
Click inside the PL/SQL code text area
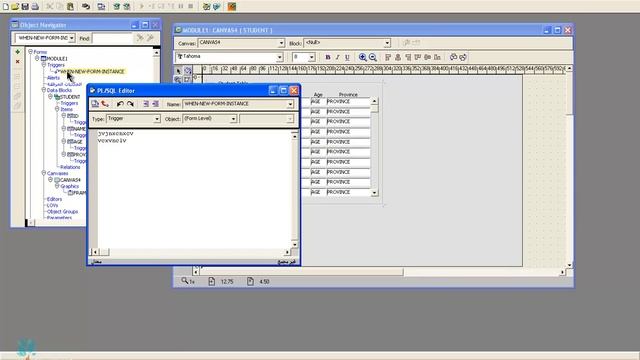coord(194,188)
